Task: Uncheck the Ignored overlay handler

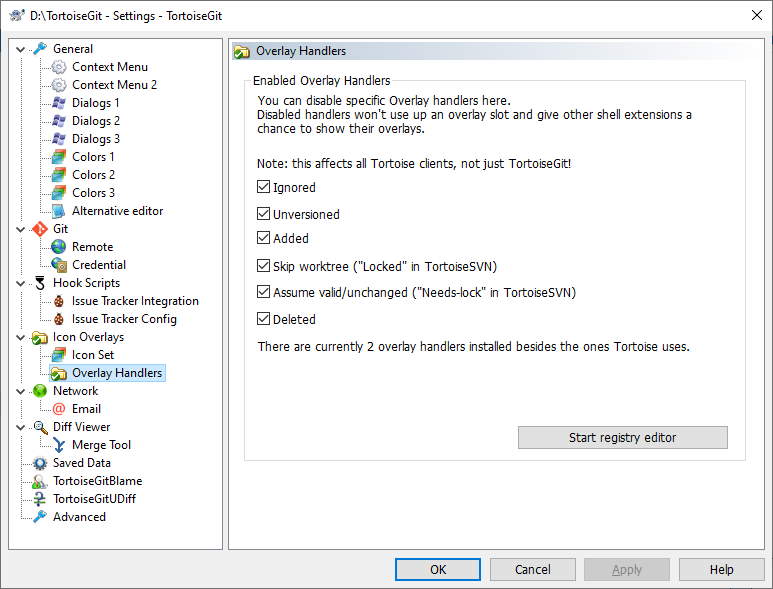Action: [264, 187]
